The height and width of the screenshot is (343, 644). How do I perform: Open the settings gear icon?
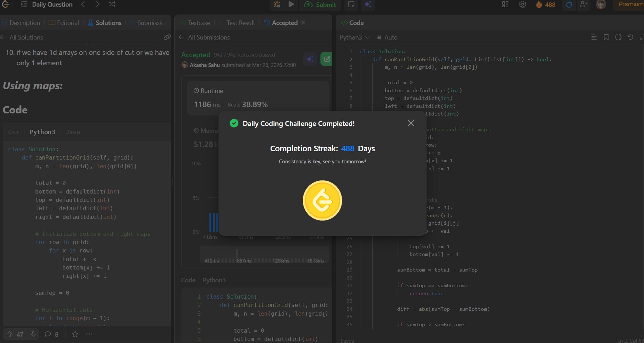tap(522, 5)
